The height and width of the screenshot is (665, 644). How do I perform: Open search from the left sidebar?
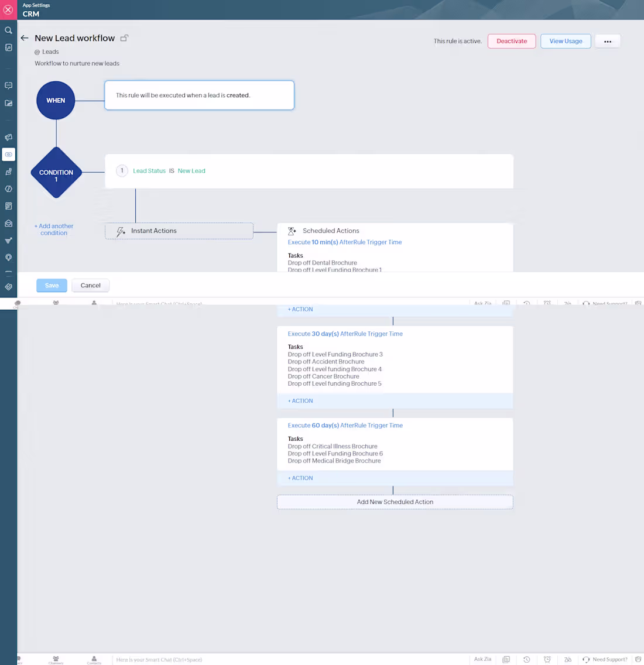8,30
